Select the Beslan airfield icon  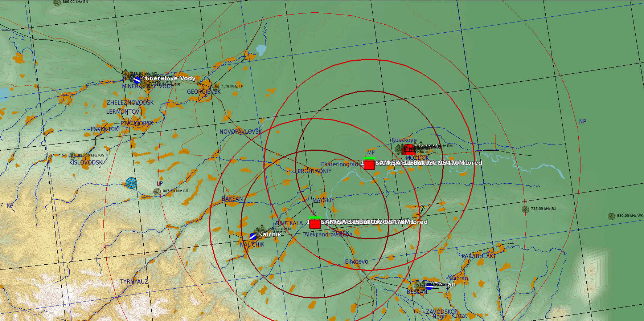(x=430, y=286)
